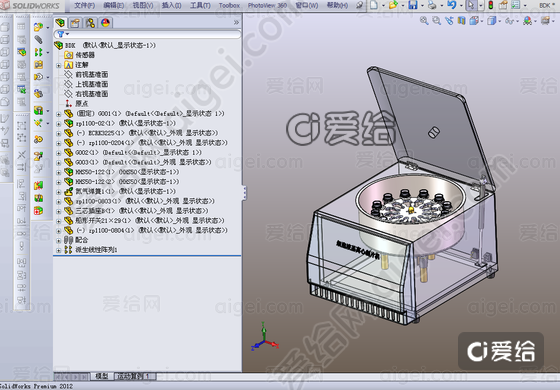Click the Interference Detection icon
Screen dimensions: 560x390
[x=38, y=186]
